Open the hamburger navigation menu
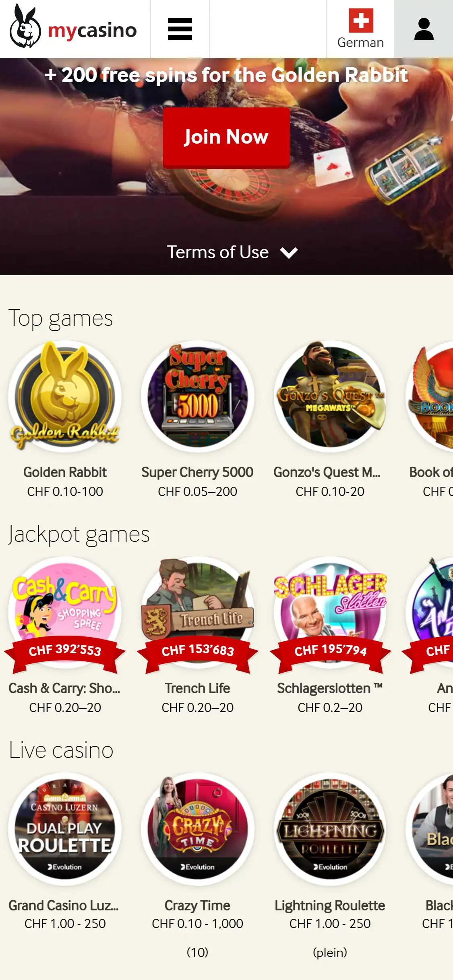Image resolution: width=453 pixels, height=980 pixels. (180, 29)
